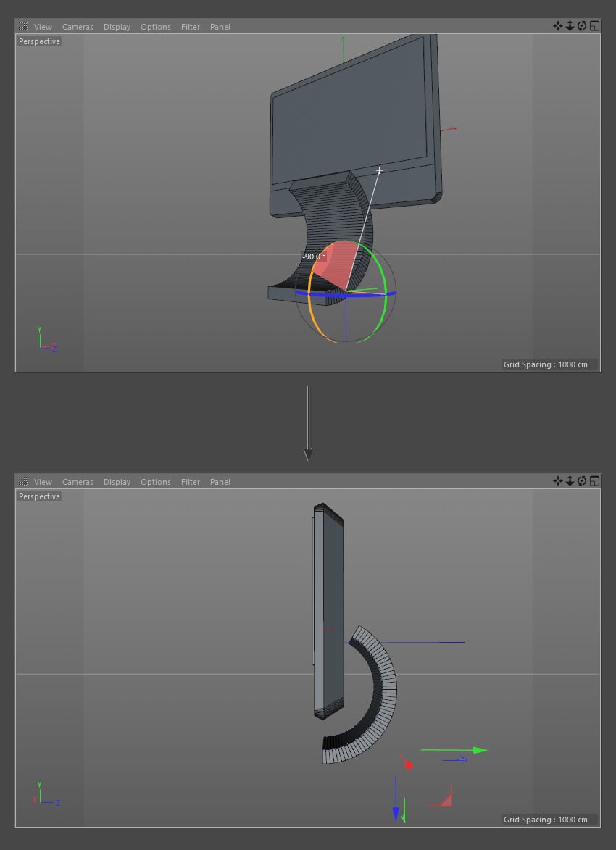The width and height of the screenshot is (616, 850).
Task: Open Options menu in top viewport
Action: click(x=156, y=27)
